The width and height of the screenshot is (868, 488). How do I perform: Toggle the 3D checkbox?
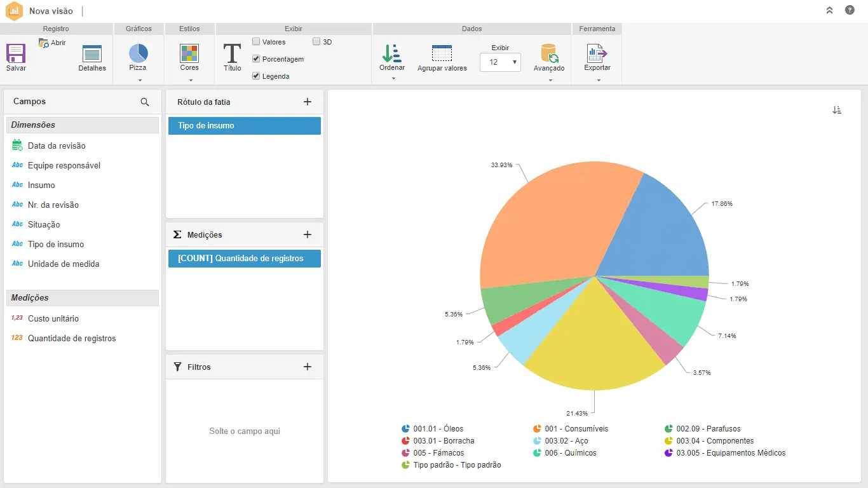[316, 42]
